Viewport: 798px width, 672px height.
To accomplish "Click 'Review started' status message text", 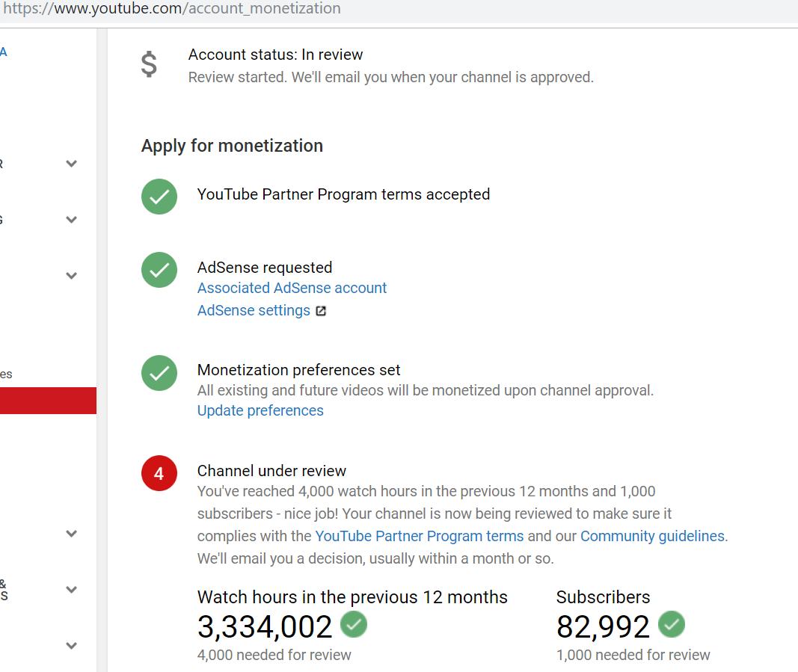I will (391, 77).
